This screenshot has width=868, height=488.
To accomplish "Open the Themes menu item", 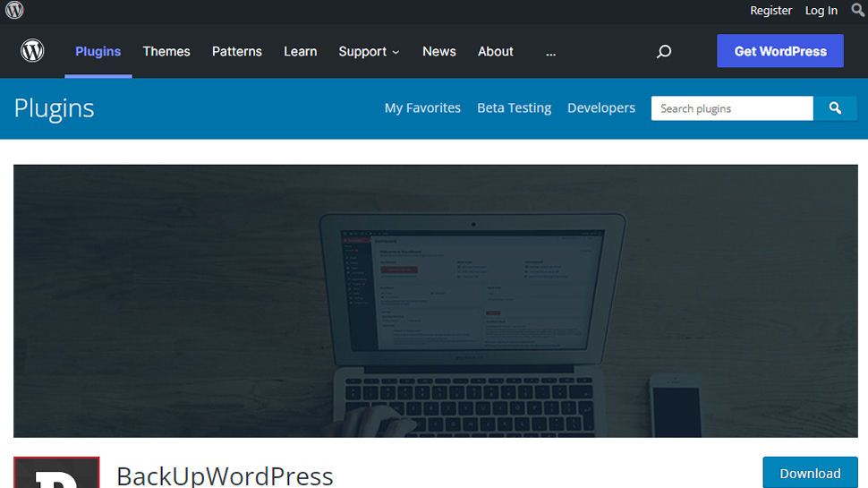I will click(166, 52).
